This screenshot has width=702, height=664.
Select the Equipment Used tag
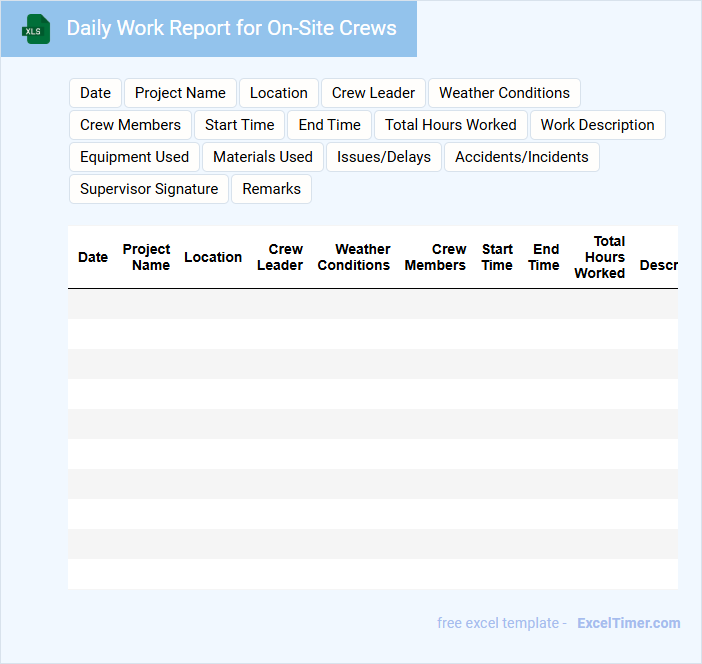[x=134, y=157]
